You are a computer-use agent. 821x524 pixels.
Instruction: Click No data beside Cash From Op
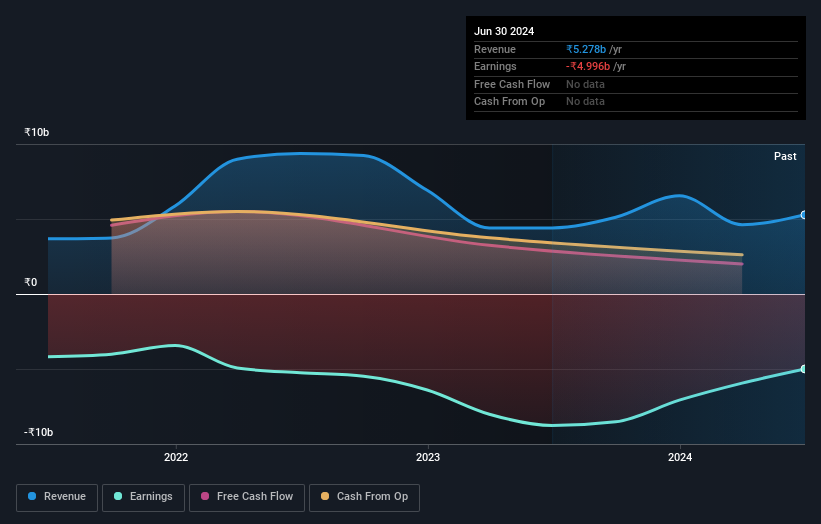tap(585, 102)
